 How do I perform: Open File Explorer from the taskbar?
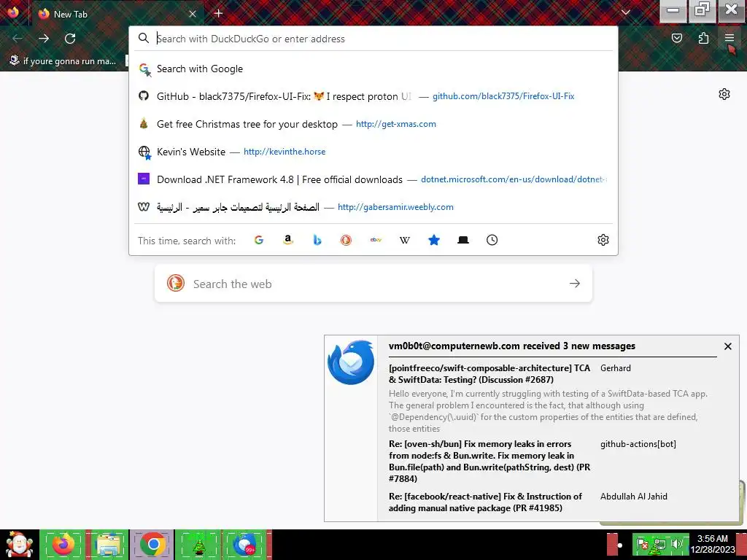pyautogui.click(x=108, y=545)
